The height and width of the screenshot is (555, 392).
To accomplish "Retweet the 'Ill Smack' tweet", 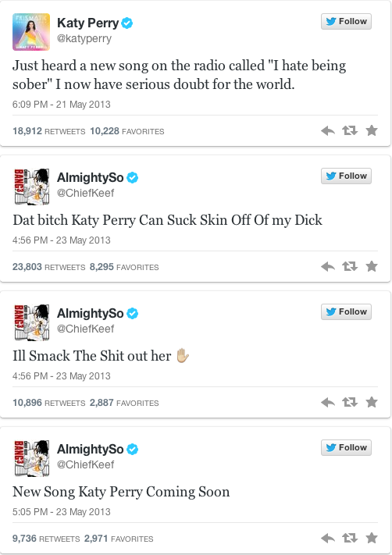I will 350,403.
